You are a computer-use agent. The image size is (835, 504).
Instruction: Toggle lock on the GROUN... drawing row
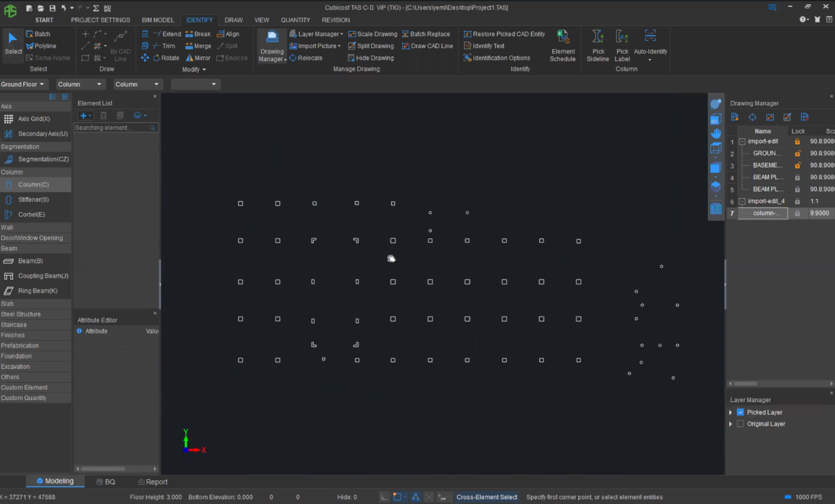(797, 153)
